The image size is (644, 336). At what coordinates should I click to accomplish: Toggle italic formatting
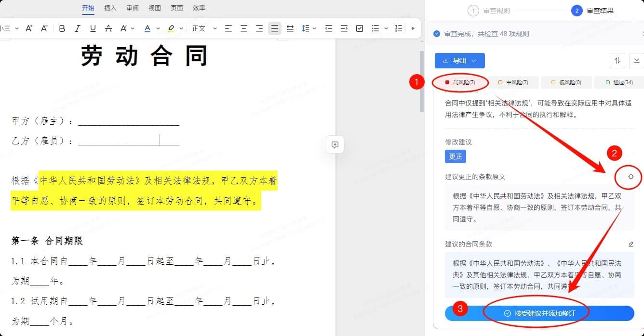[x=77, y=28]
